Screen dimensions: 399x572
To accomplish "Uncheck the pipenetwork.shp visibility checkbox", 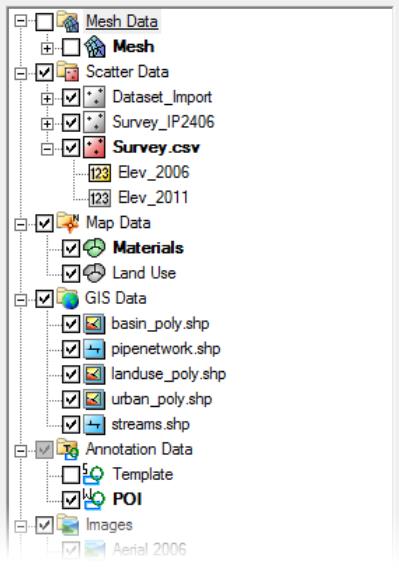I will [x=71, y=349].
